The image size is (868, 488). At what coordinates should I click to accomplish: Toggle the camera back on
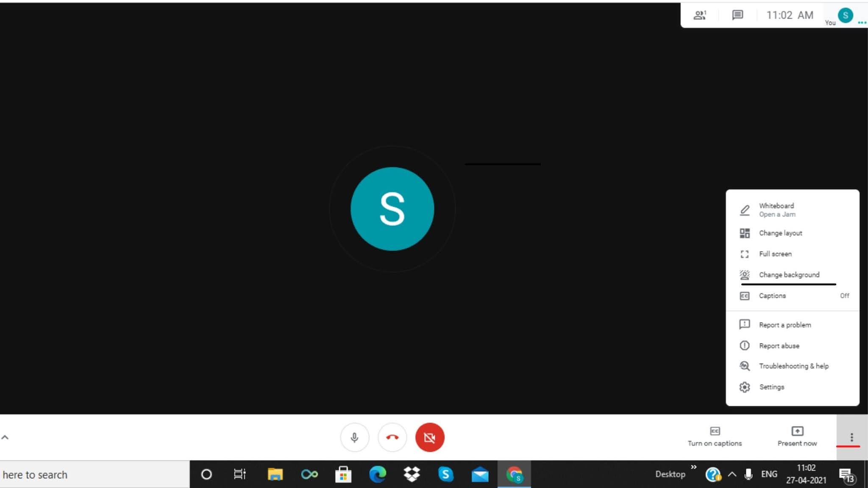point(430,437)
